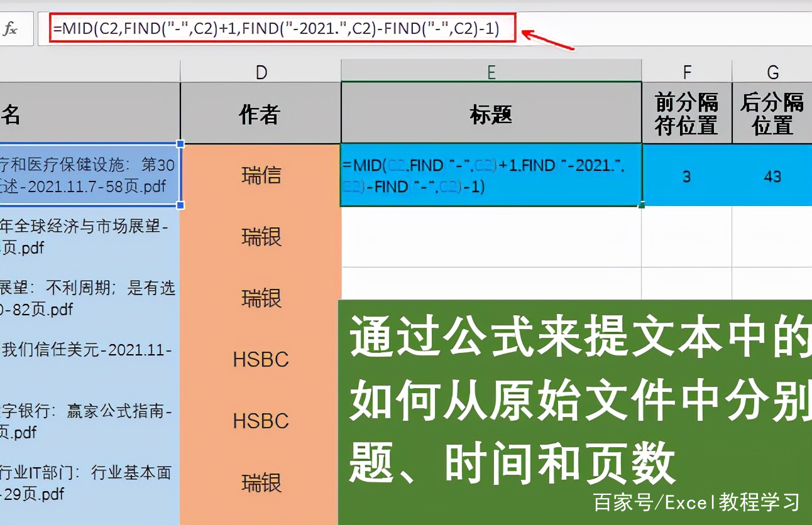Select column G header
Image resolution: width=812 pixels, height=525 pixels.
pos(772,72)
